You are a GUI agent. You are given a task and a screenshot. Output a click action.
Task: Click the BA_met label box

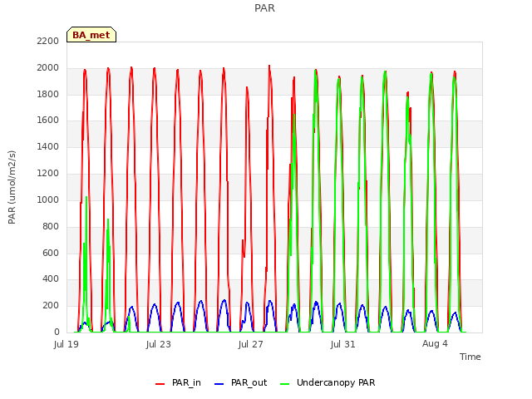pyautogui.click(x=91, y=35)
